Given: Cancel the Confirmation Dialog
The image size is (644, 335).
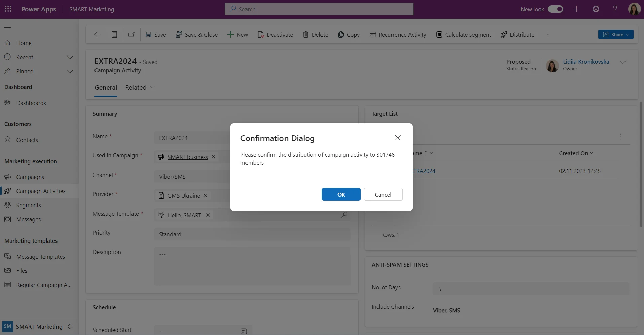Looking at the screenshot, I should point(383,194).
